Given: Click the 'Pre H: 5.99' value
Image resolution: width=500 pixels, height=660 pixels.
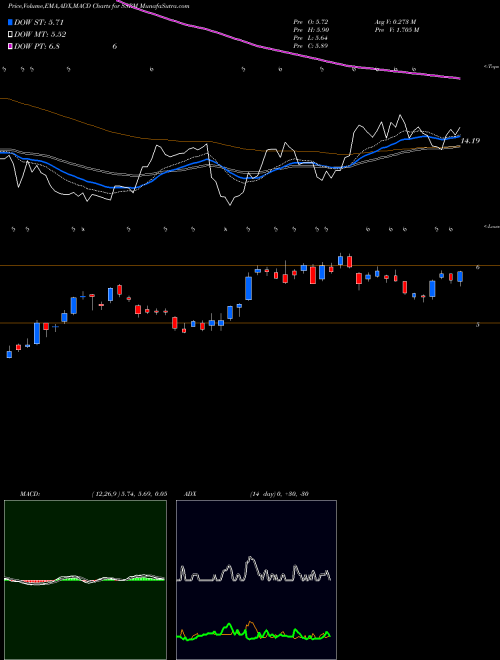Looking at the screenshot, I should (311, 30).
